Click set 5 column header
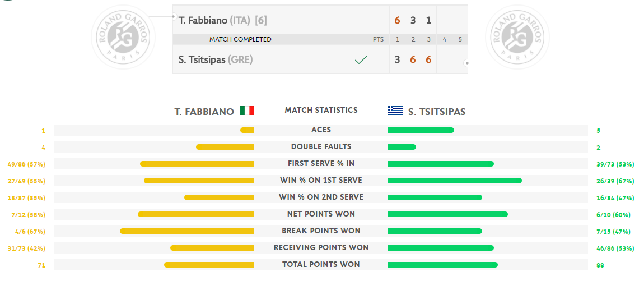644x290 pixels. point(460,39)
